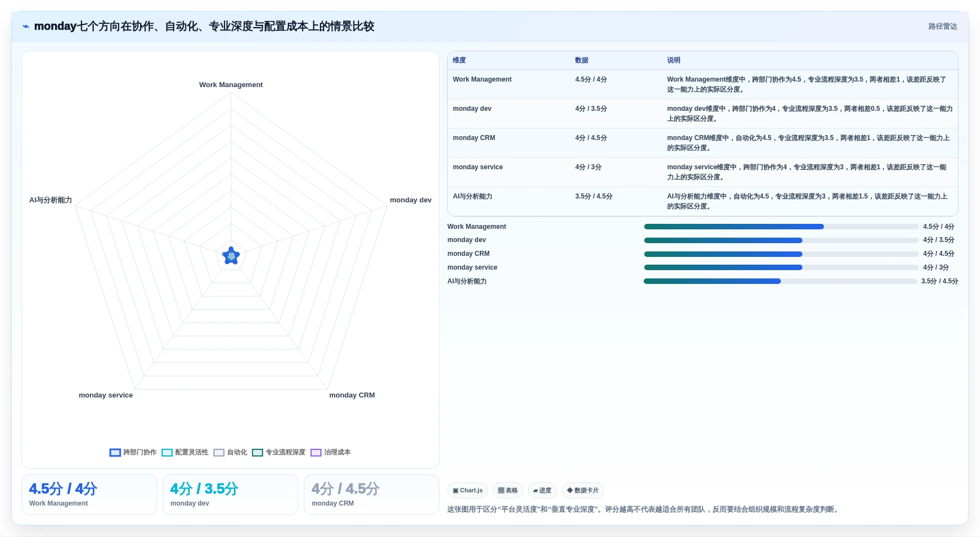This screenshot has height=537, width=980.
Task: Click the 4.5分 / 4分 cell in table
Action: tap(591, 79)
